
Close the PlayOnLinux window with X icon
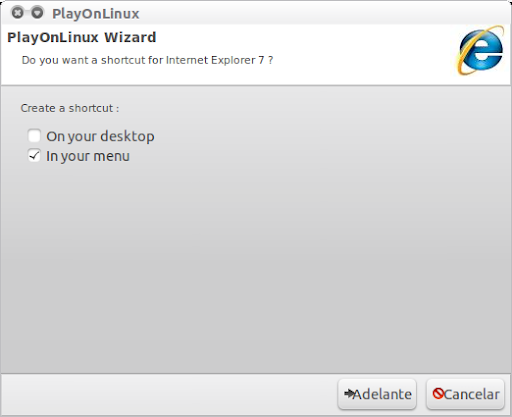click(18, 13)
